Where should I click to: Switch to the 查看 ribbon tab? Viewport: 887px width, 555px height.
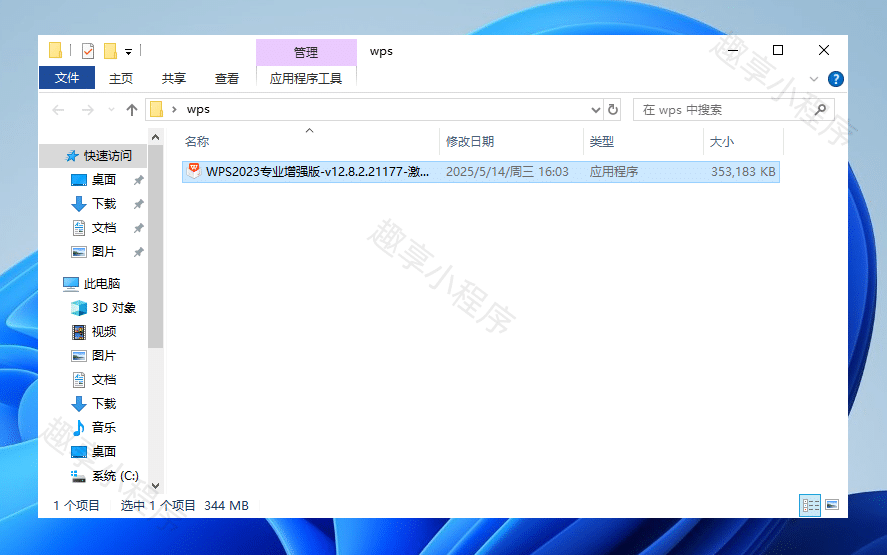(x=227, y=78)
